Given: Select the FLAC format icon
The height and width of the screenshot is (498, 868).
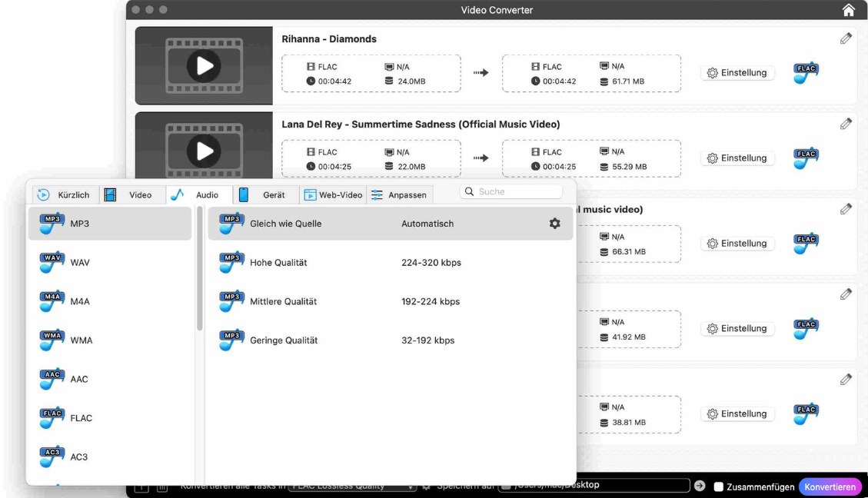Looking at the screenshot, I should point(51,417).
